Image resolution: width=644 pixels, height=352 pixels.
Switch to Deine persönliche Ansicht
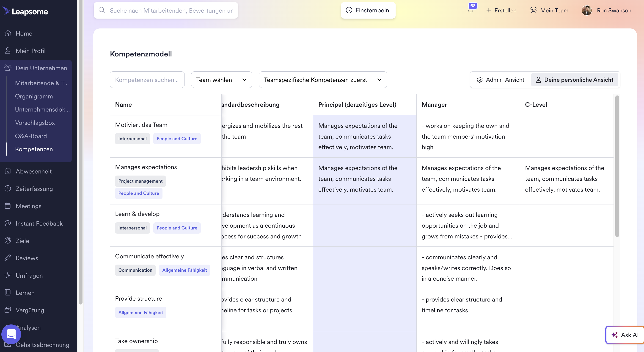(x=575, y=80)
